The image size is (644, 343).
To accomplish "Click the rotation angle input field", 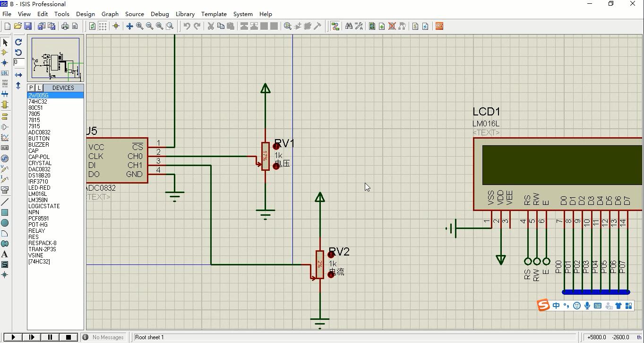I will click(x=19, y=62).
